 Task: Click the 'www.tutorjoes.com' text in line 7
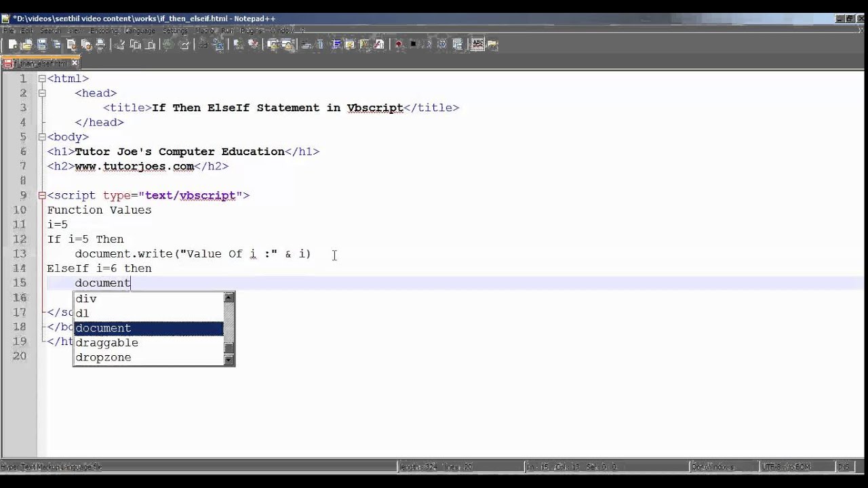click(134, 166)
